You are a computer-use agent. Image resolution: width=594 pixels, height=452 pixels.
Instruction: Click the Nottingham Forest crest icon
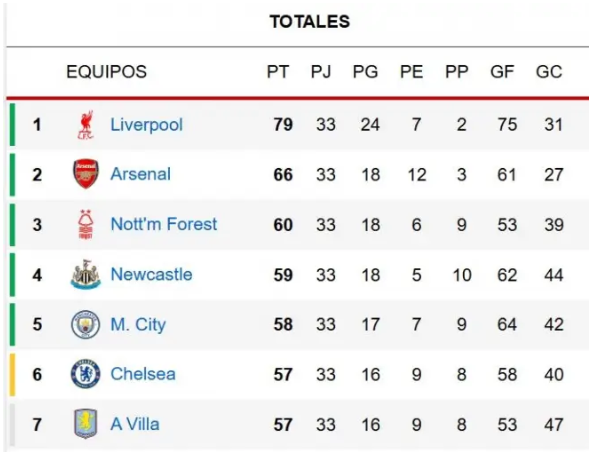[x=86, y=224]
